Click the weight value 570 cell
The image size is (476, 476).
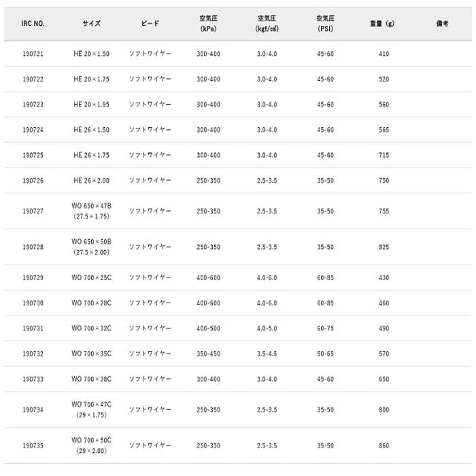[384, 354]
